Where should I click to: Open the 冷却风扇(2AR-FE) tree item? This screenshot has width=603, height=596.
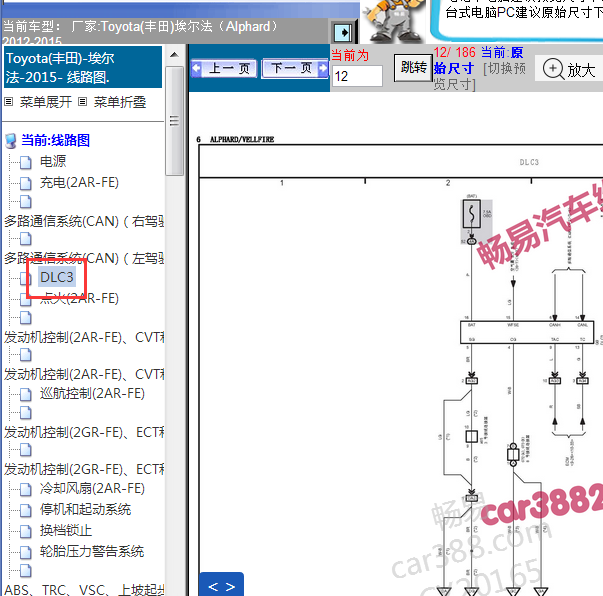click(x=92, y=488)
